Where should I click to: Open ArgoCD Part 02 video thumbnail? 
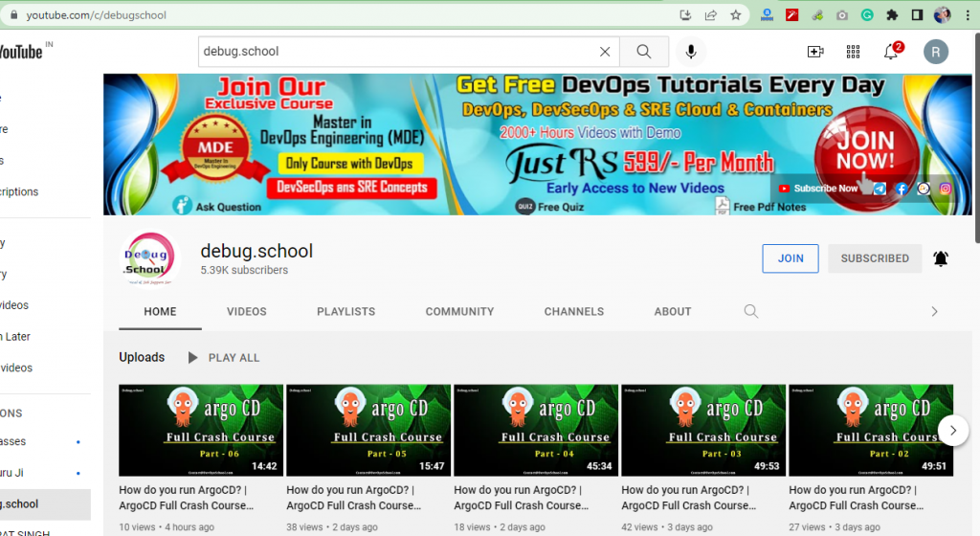pos(871,431)
